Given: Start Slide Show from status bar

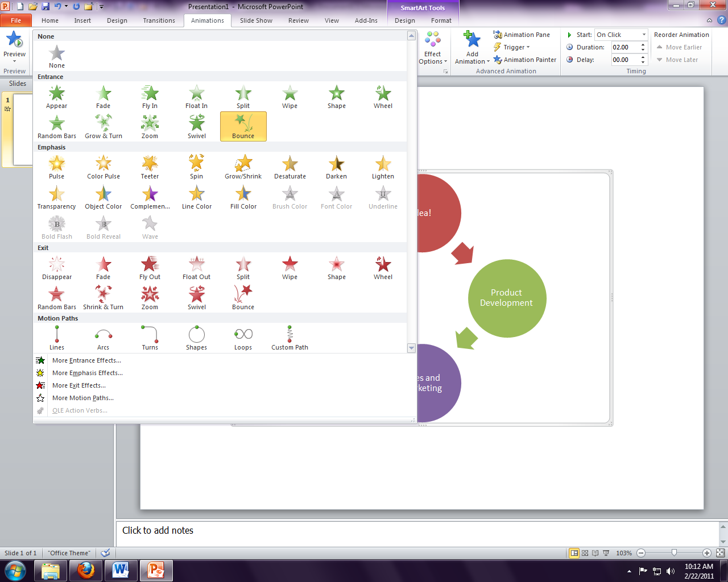Looking at the screenshot, I should pos(606,553).
